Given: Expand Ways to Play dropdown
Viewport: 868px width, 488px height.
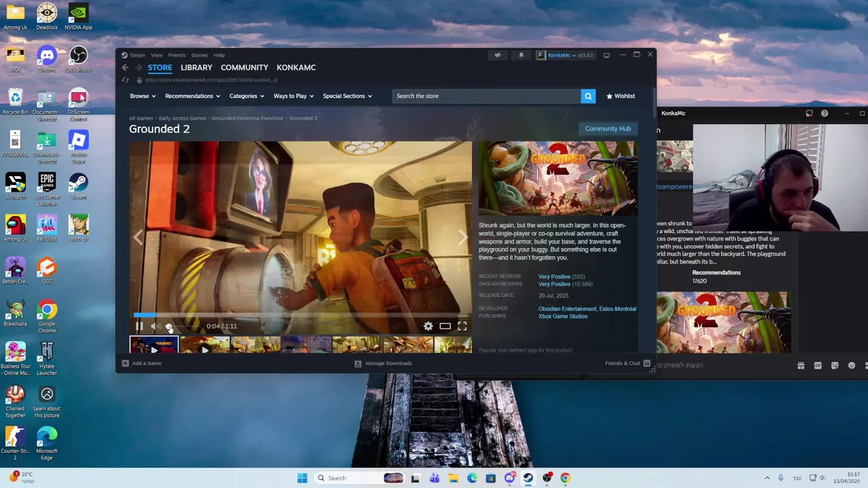Looking at the screenshot, I should [x=293, y=96].
